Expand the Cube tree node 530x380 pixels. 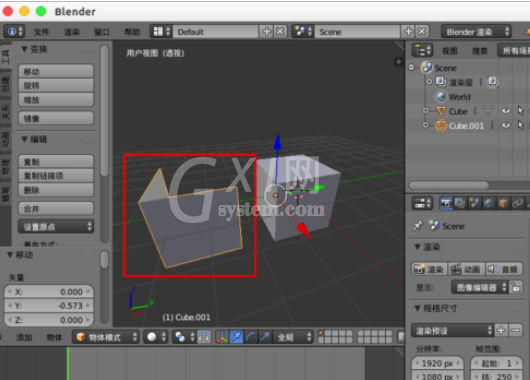(x=426, y=111)
